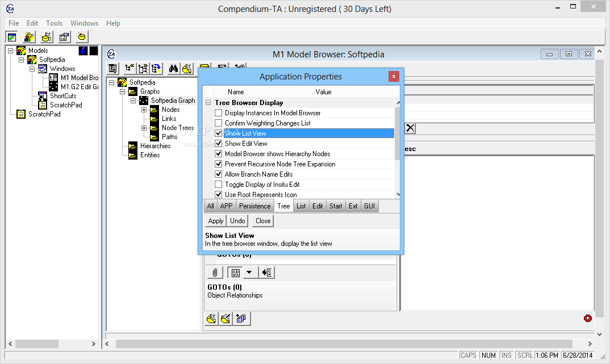The height and width of the screenshot is (364, 610).
Task: Click the red circle icon at bottom right
Action: click(587, 319)
